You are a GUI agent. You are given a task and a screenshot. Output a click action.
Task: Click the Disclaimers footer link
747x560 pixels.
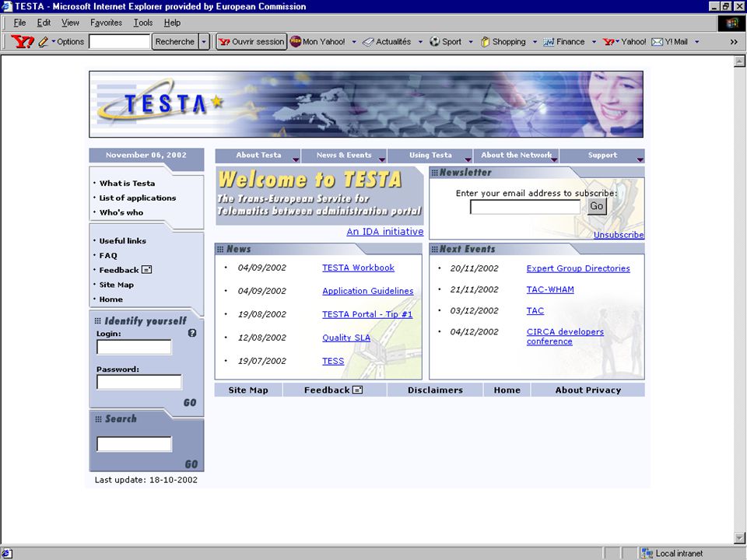(x=435, y=390)
